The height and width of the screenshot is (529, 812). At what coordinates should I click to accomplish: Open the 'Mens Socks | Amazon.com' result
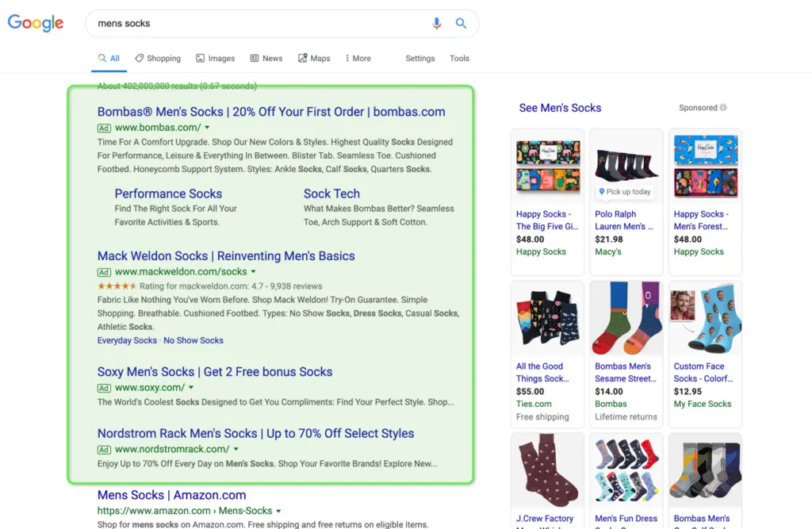click(171, 494)
